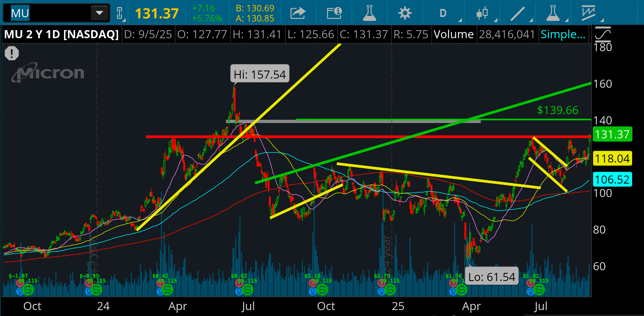Click the Hi: 157.54 price bubble
This screenshot has height=316, width=644.
(x=260, y=74)
